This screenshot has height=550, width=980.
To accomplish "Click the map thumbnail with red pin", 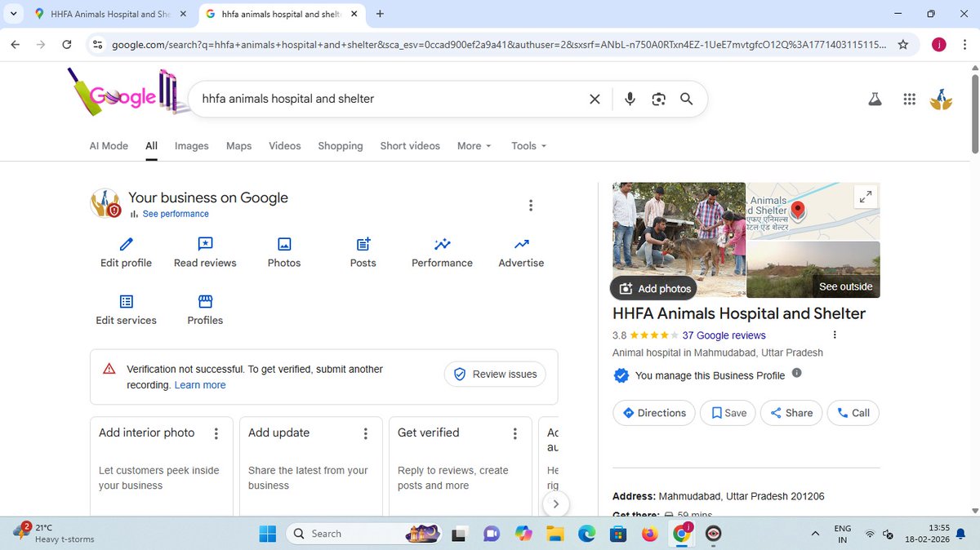I will 813,211.
